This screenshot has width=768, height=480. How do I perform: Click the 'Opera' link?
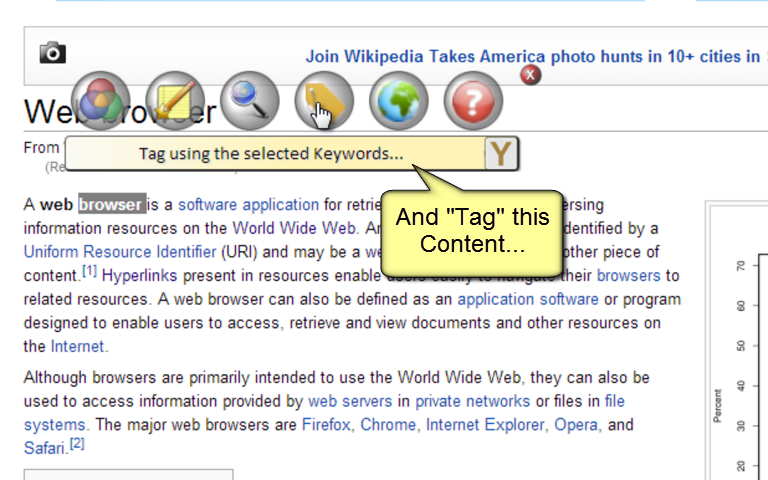tap(576, 424)
